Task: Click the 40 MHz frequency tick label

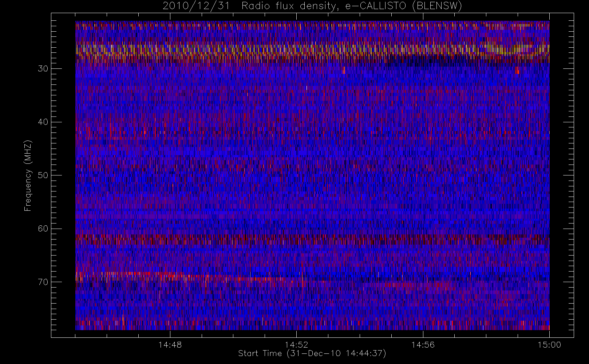Action: pyautogui.click(x=43, y=122)
